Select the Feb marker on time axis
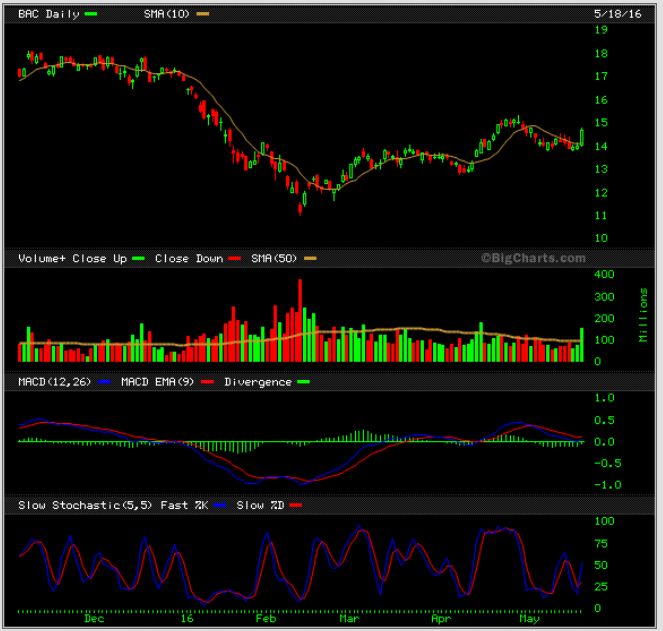 262,619
